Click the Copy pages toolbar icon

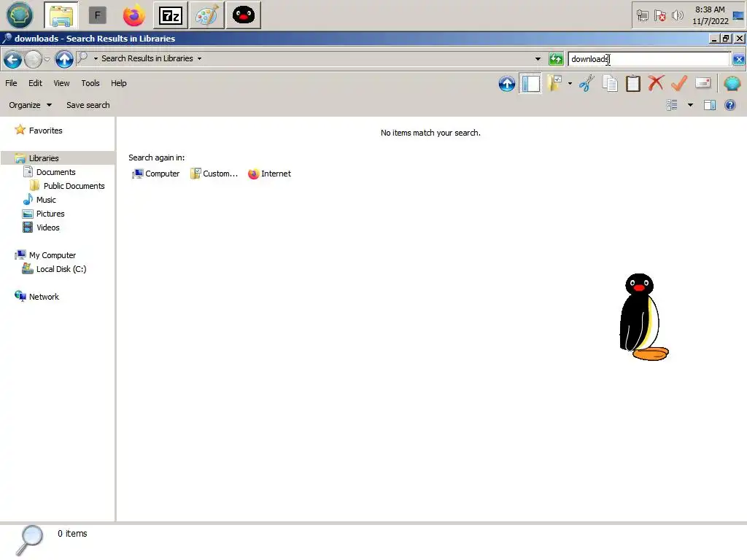(610, 84)
